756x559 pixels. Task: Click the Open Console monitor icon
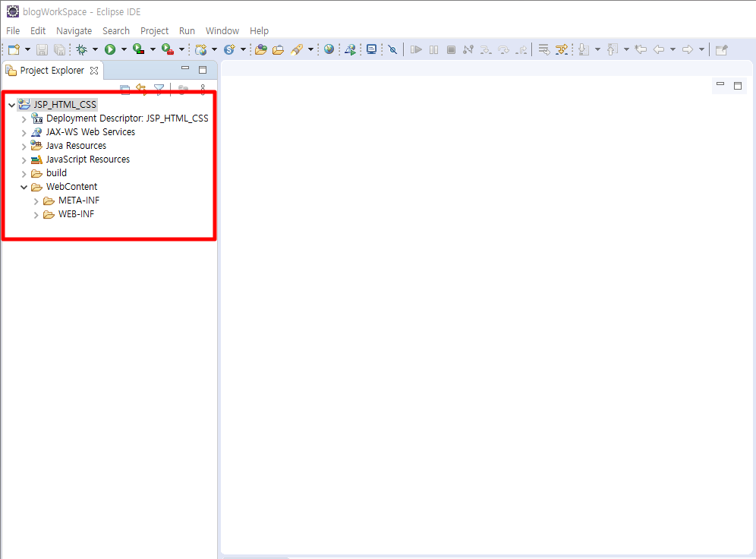[371, 49]
